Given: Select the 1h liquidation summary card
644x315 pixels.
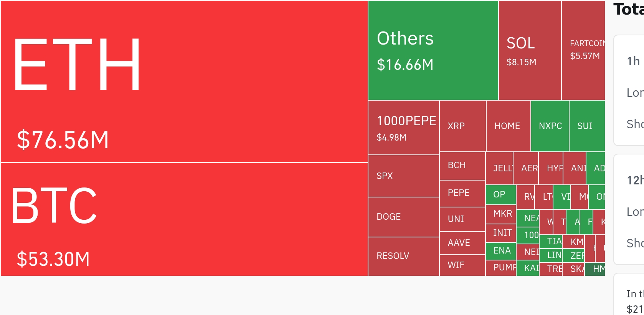Looking at the screenshot, I should (629, 90).
